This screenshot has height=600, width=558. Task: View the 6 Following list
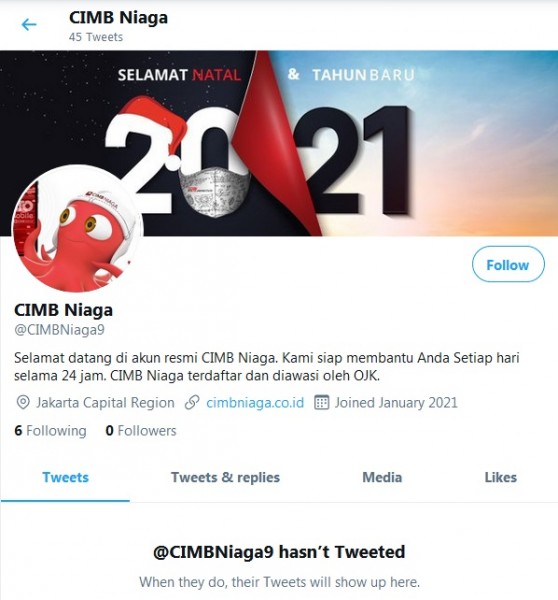point(50,431)
